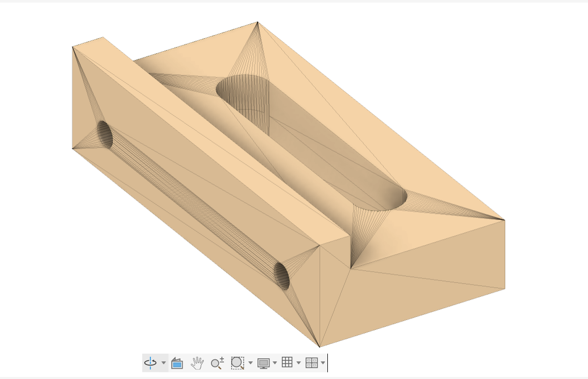Open the Grid and Snaps dropdown arrow
This screenshot has height=379, width=588.
[x=298, y=363]
